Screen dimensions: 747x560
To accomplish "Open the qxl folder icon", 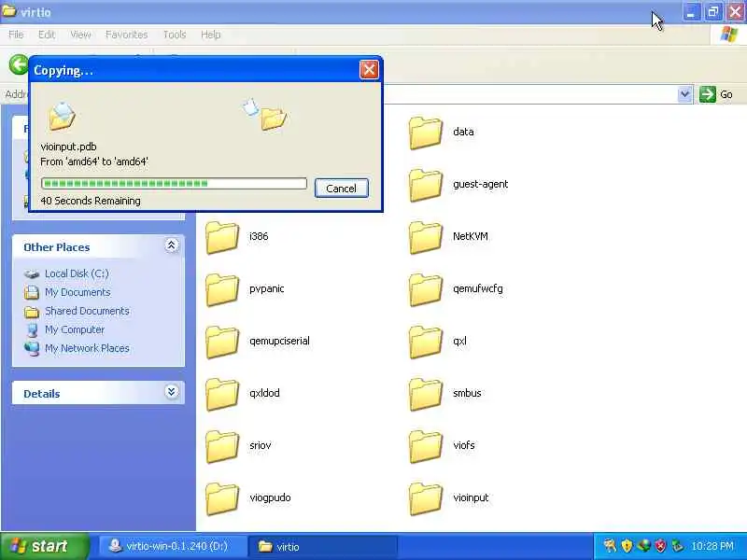I will [x=426, y=342].
